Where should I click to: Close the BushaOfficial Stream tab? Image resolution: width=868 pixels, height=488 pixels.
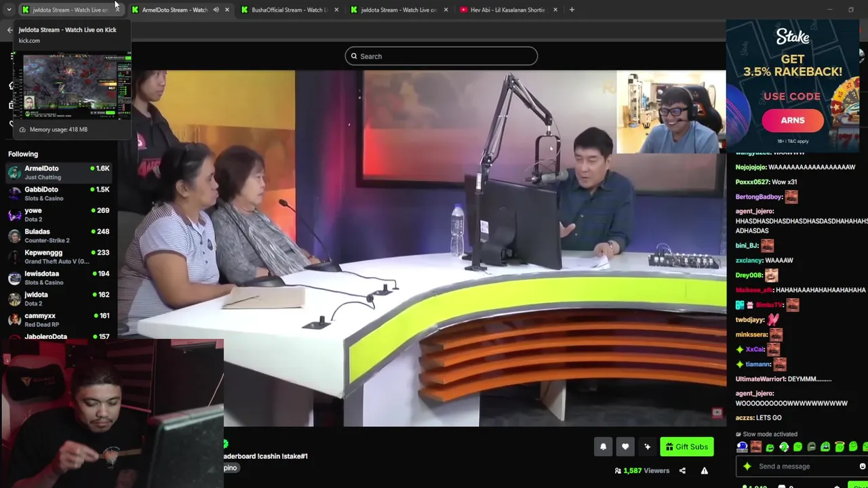[x=336, y=9]
